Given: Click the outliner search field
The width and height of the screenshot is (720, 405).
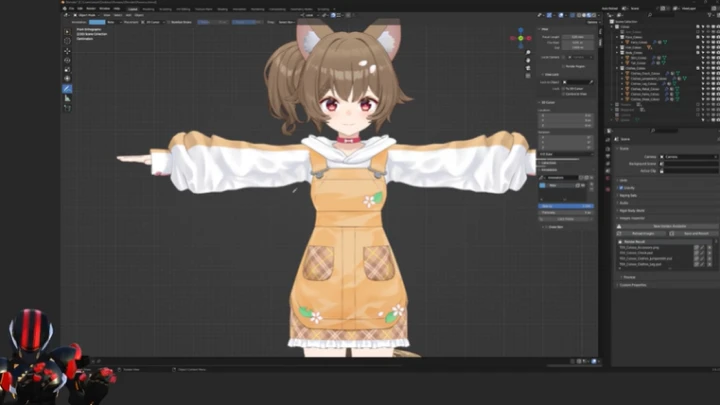Looking at the screenshot, I should coord(663,15).
